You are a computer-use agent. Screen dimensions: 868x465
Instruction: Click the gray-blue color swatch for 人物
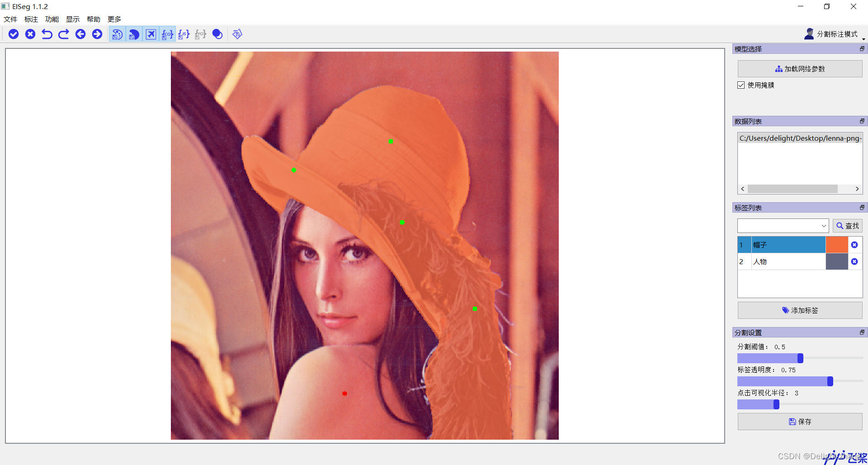[x=836, y=261]
